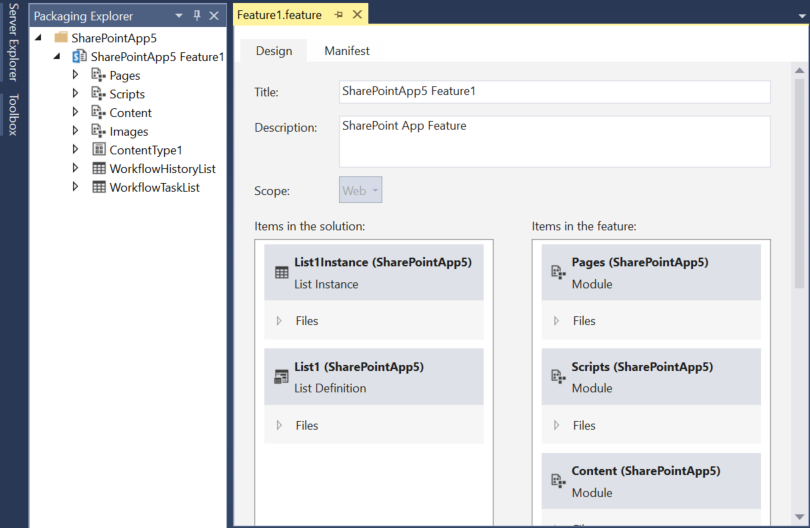The height and width of the screenshot is (528, 810).
Task: Select Pages (SharePointApp5) module in feature
Action: click(x=651, y=273)
